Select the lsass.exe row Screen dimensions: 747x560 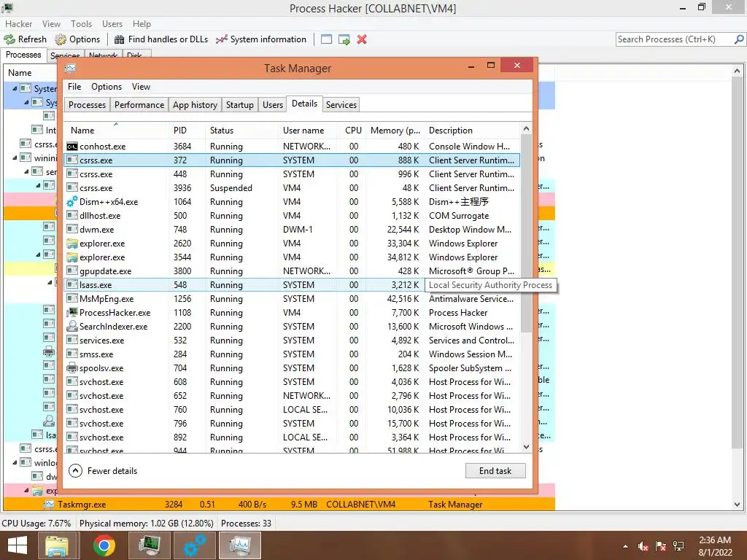click(x=292, y=285)
